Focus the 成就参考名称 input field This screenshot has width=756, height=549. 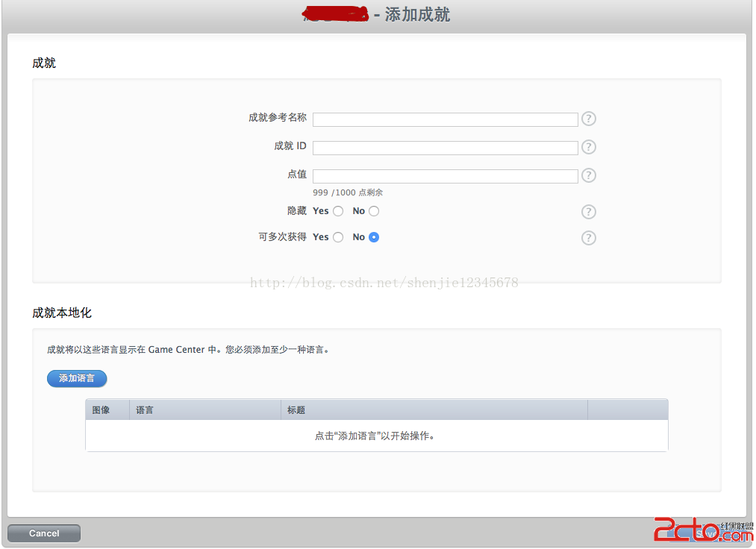click(x=445, y=119)
